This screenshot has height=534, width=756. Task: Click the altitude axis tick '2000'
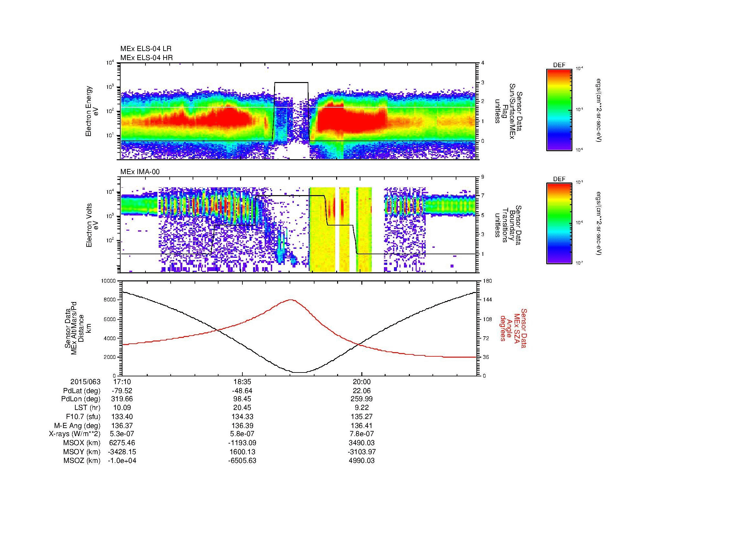110,357
